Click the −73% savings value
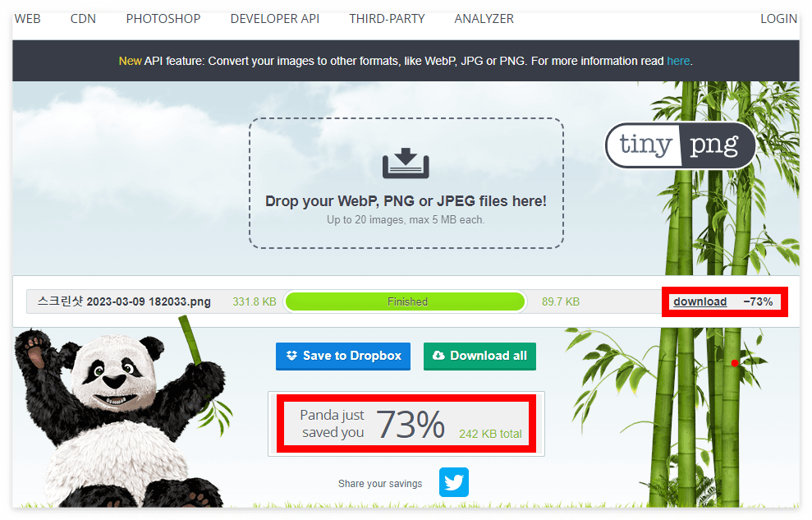 pos(758,301)
